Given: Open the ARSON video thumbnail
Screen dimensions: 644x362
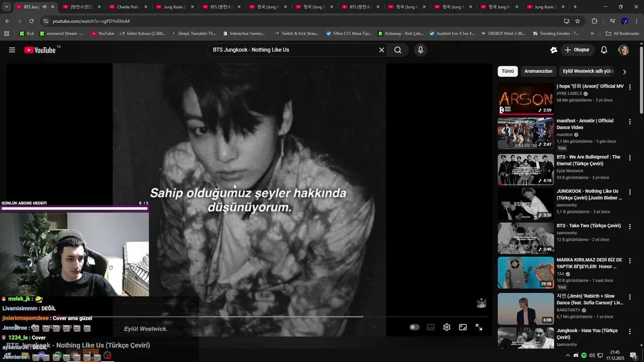Looking at the screenshot, I should point(526,99).
